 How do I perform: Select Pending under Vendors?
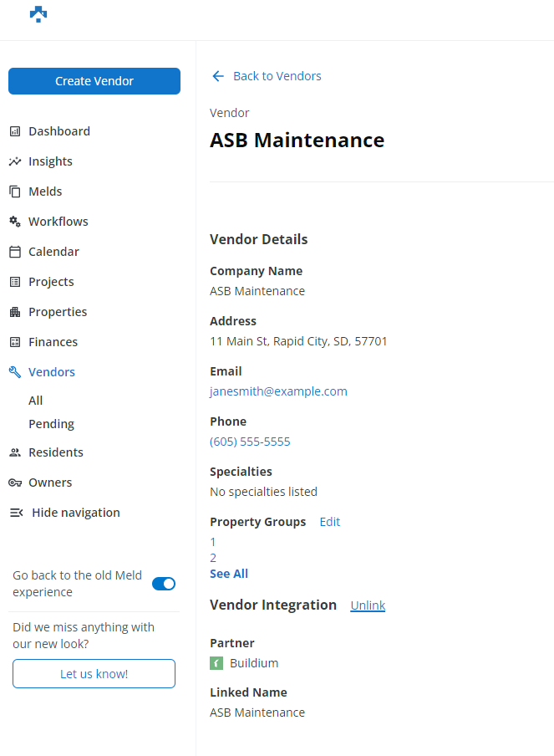pyautogui.click(x=51, y=424)
